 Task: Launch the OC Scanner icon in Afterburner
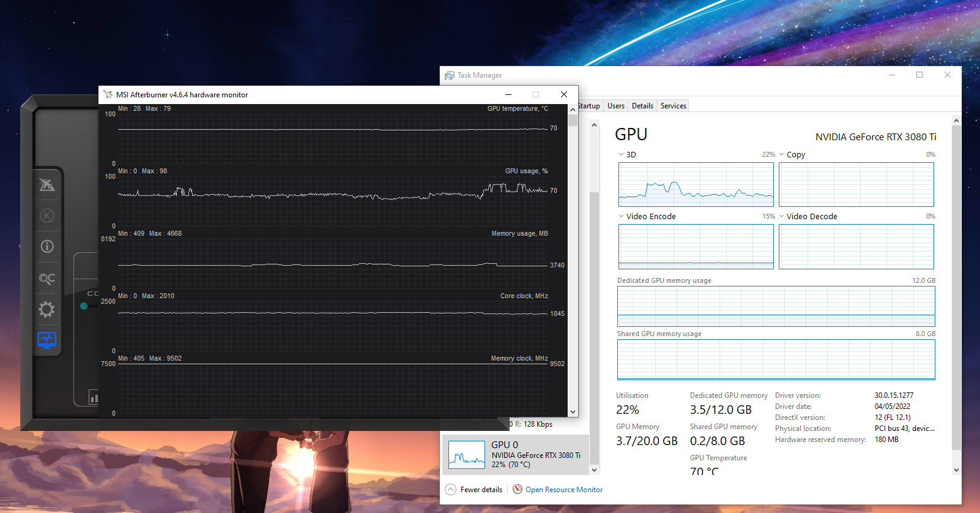(x=47, y=279)
